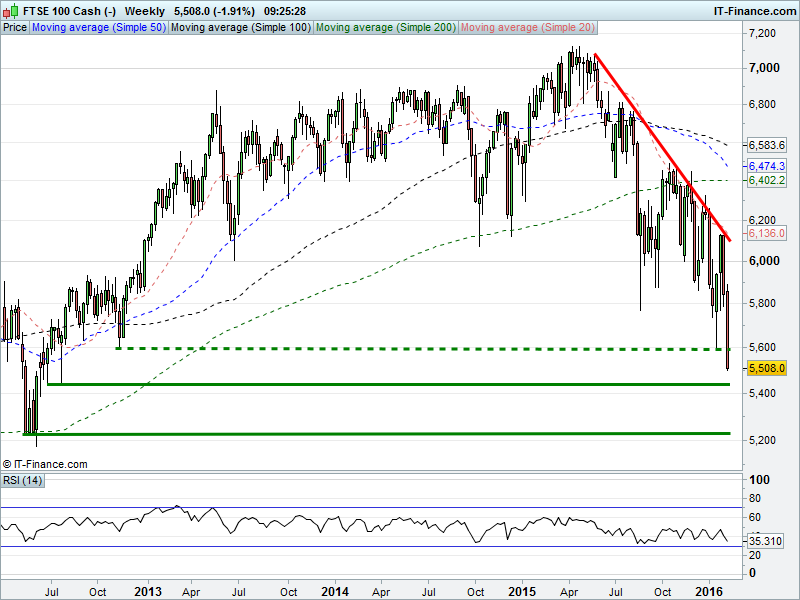This screenshot has height=600, width=800.
Task: Click the candlestick chart icon in title bar
Action: pyautogui.click(x=10, y=10)
